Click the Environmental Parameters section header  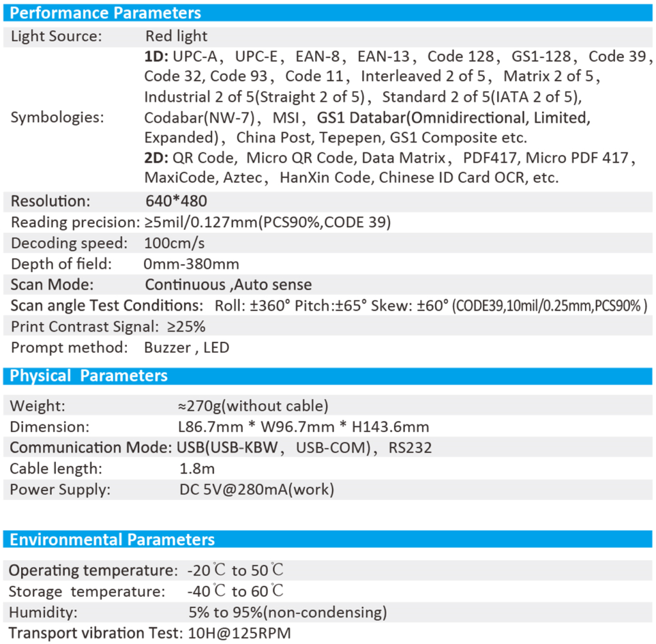112,540
